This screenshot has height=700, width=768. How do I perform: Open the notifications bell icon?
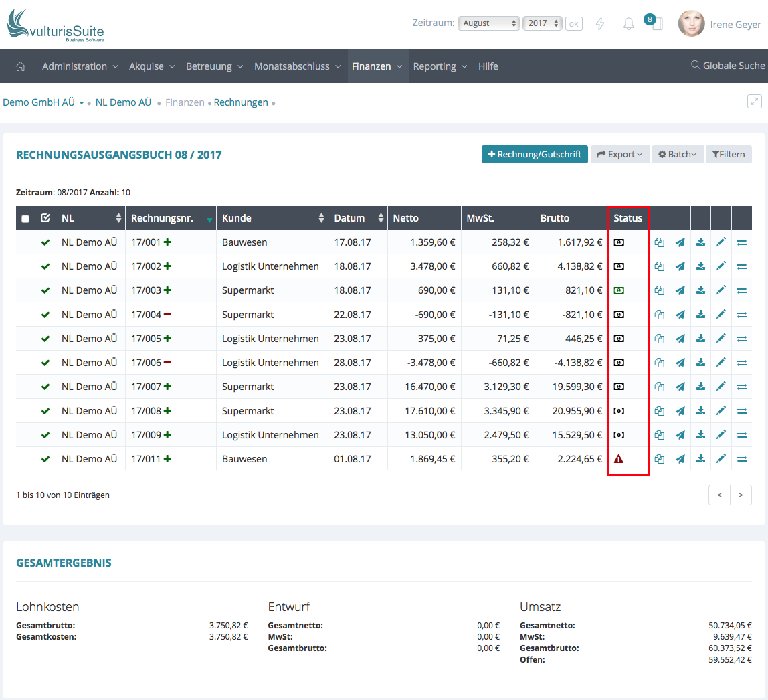[x=628, y=24]
